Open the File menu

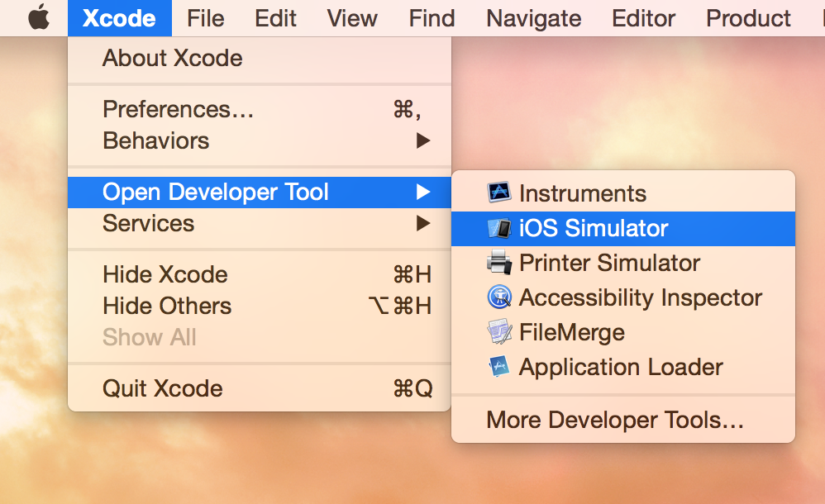(x=205, y=18)
